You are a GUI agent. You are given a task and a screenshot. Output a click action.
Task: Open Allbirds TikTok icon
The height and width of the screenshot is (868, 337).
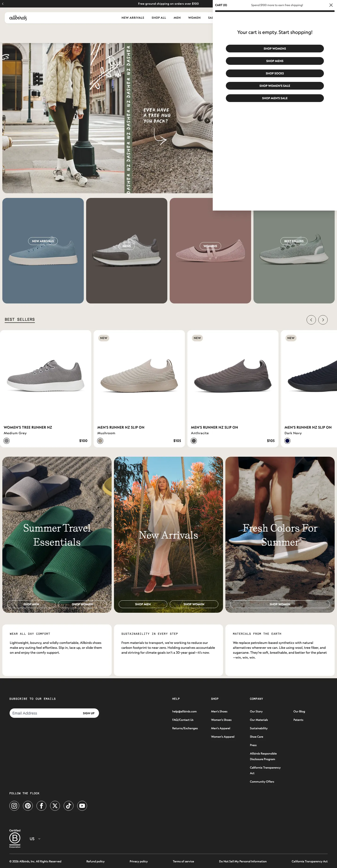pyautogui.click(x=68, y=806)
